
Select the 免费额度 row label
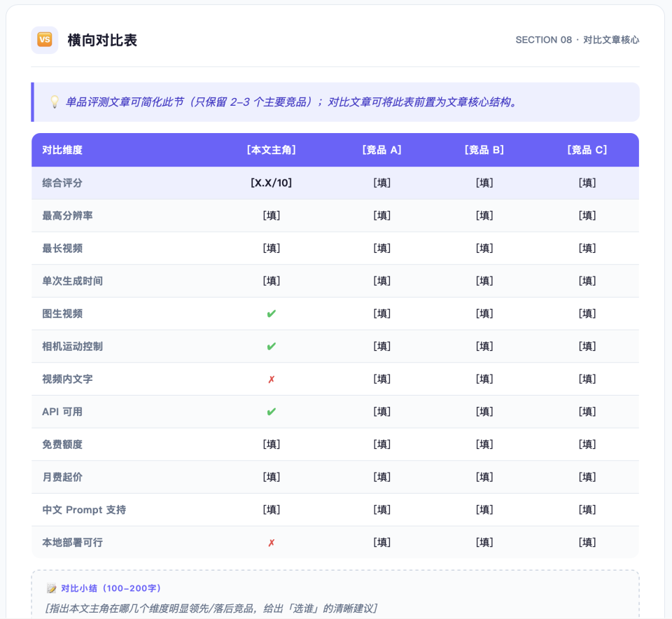click(62, 445)
